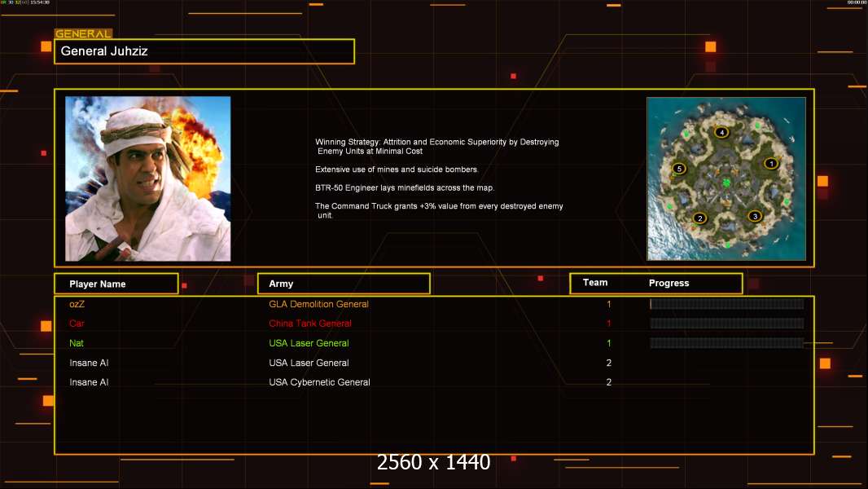Click start position marker 2 on map
The width and height of the screenshot is (868, 489).
pyautogui.click(x=699, y=218)
